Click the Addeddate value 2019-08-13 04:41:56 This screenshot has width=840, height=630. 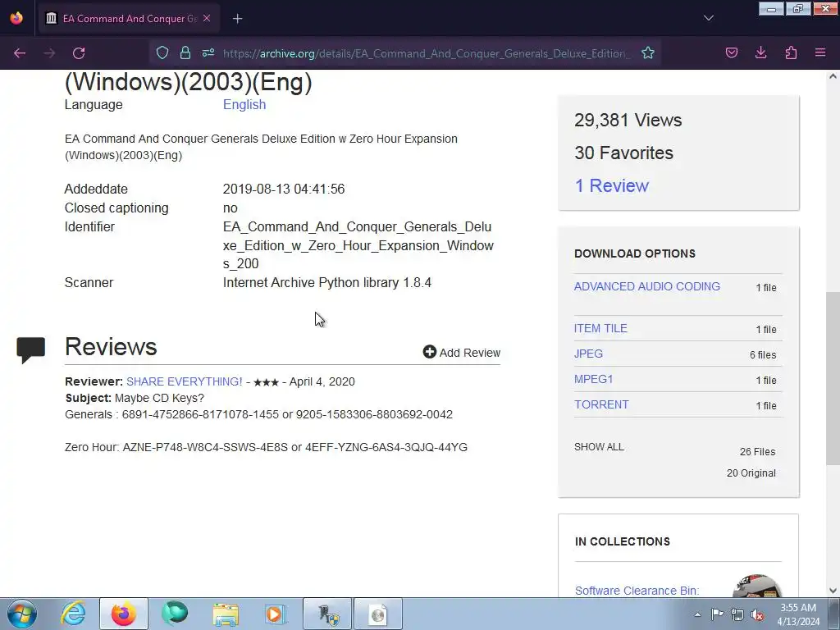point(283,189)
